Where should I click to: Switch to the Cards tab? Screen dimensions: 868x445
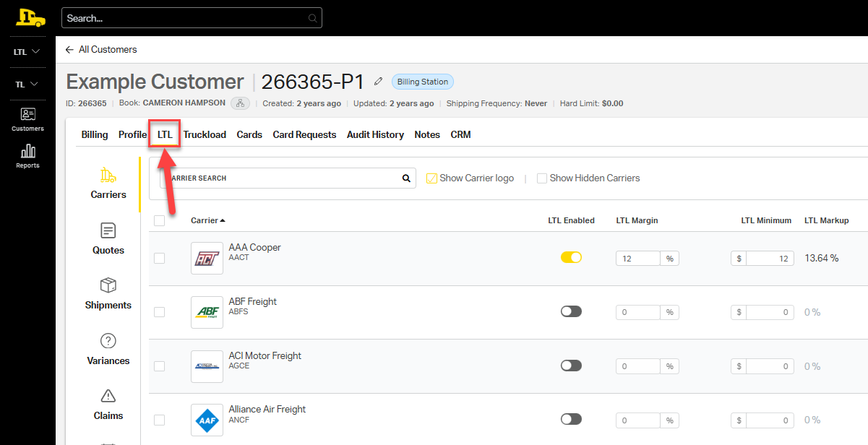click(249, 135)
